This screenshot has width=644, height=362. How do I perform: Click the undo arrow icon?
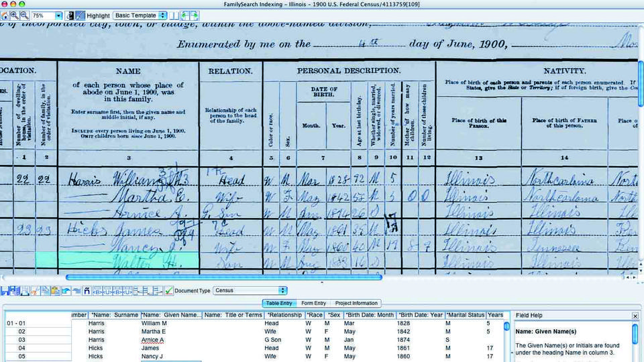coord(66,291)
